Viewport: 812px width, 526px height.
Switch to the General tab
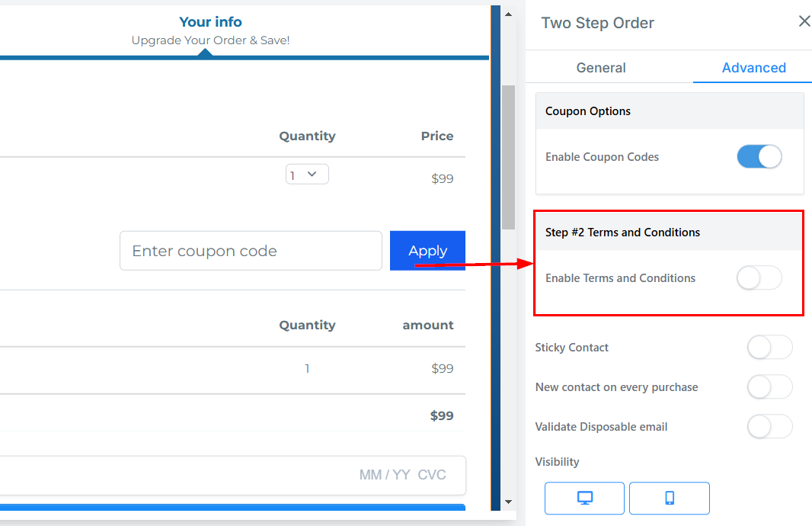pyautogui.click(x=601, y=67)
